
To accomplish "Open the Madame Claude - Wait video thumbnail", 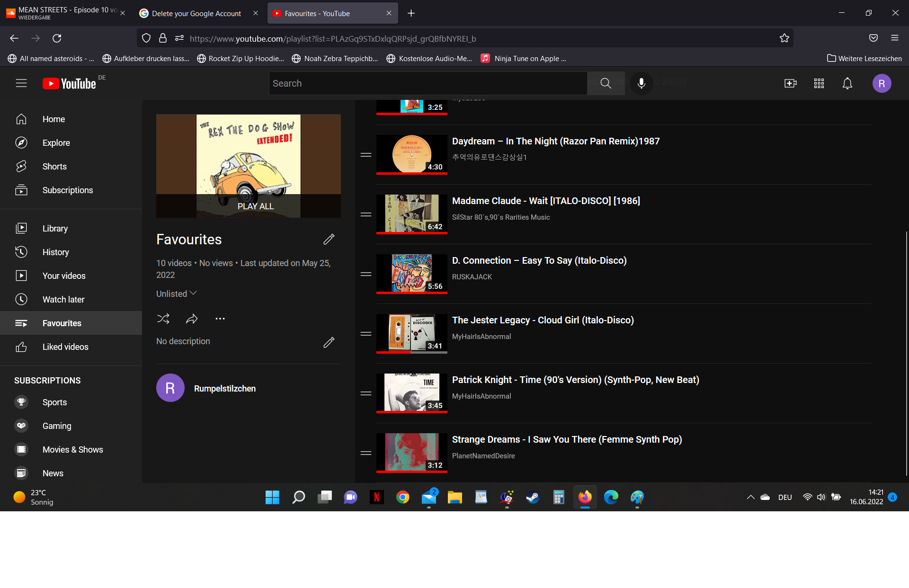I will pyautogui.click(x=411, y=214).
